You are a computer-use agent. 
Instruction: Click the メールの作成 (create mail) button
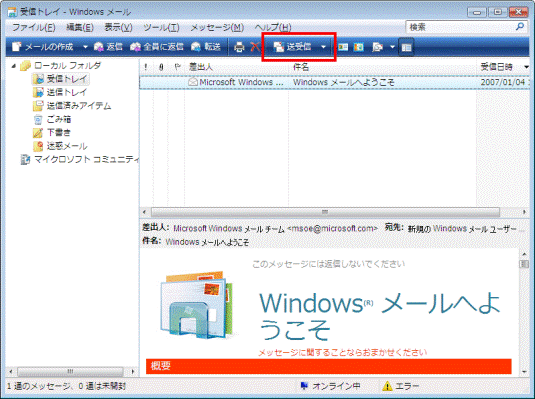pos(43,47)
